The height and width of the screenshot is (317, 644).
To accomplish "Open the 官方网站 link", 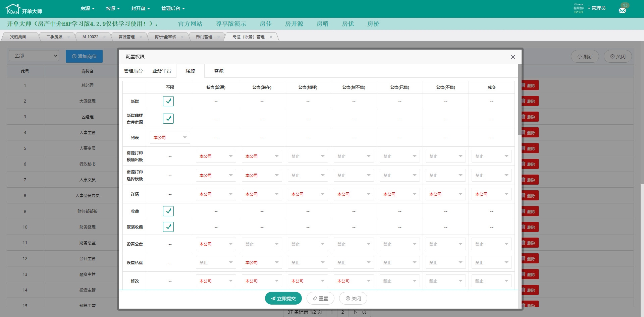I will coord(190,24).
